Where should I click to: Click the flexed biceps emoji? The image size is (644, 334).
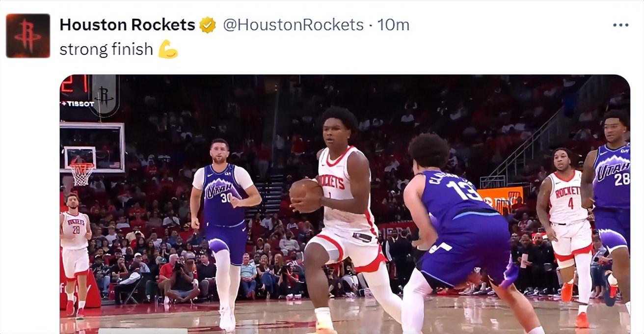point(168,49)
